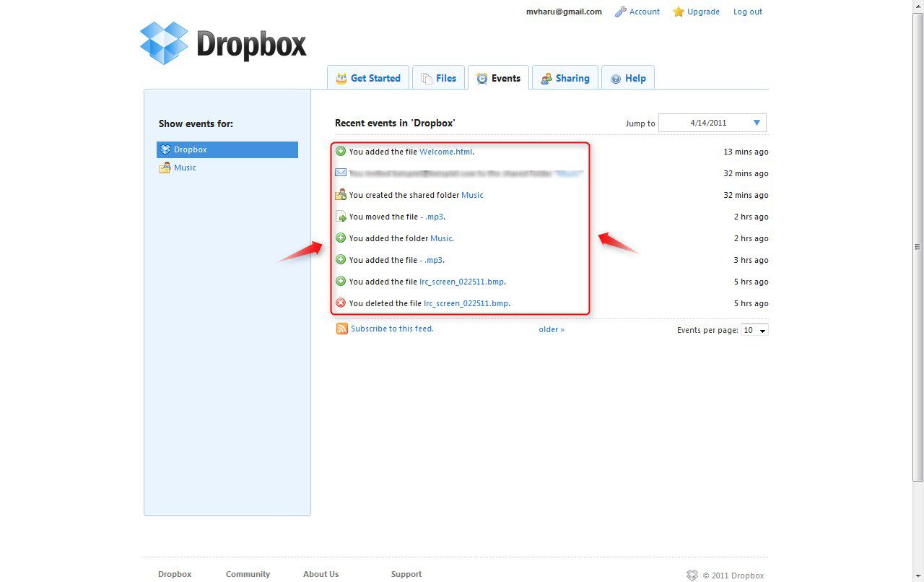Click the mvharu@gmail.com account text
The width and height of the screenshot is (924, 582).
tap(564, 12)
